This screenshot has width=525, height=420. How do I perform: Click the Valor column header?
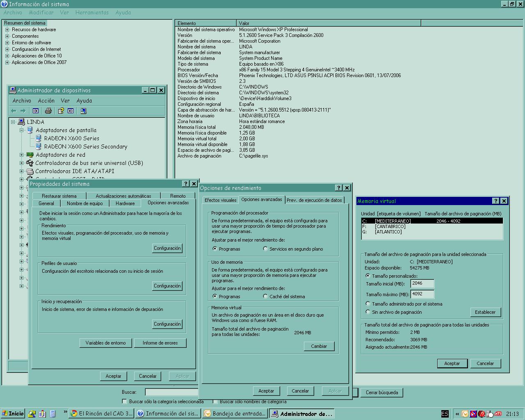(x=329, y=23)
